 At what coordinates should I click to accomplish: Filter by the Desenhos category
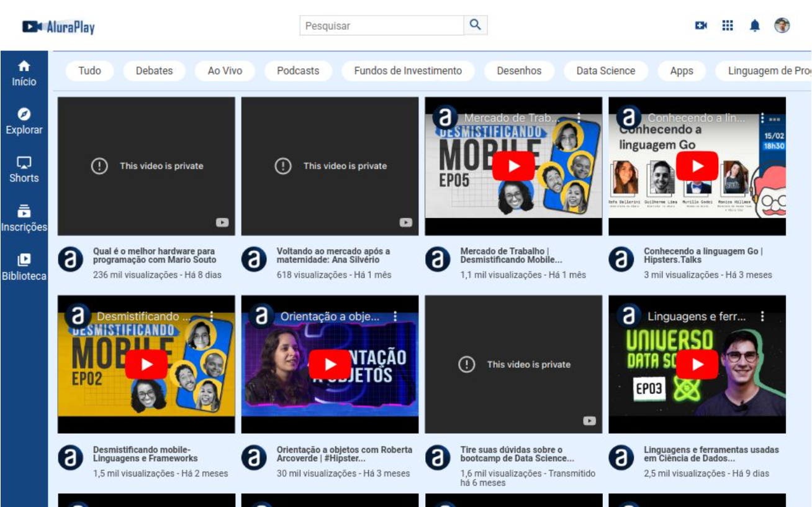[519, 71]
